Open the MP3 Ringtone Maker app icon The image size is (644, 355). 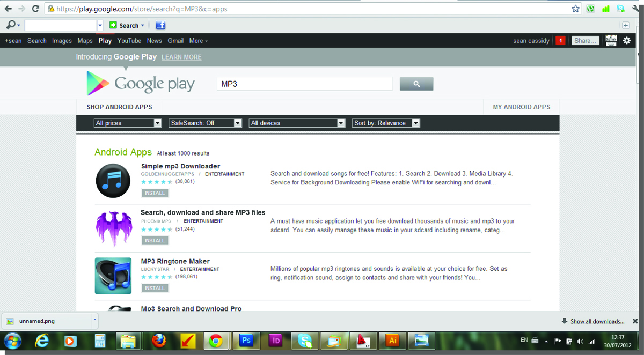pos(113,276)
